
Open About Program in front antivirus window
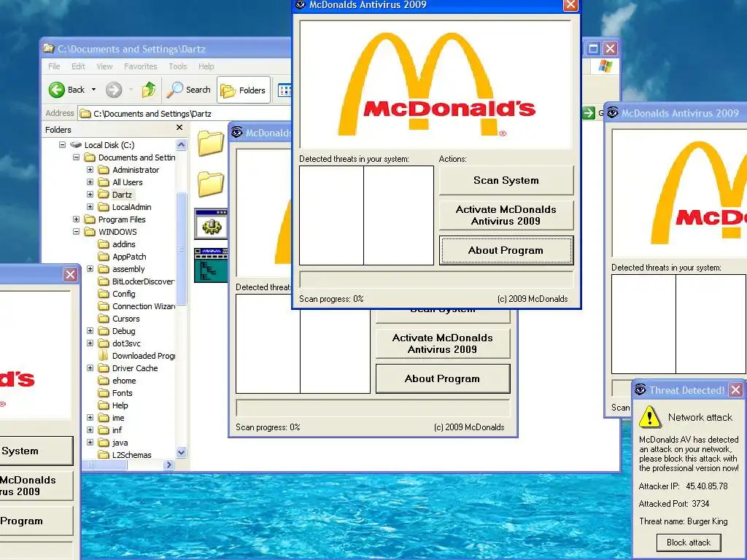(506, 251)
